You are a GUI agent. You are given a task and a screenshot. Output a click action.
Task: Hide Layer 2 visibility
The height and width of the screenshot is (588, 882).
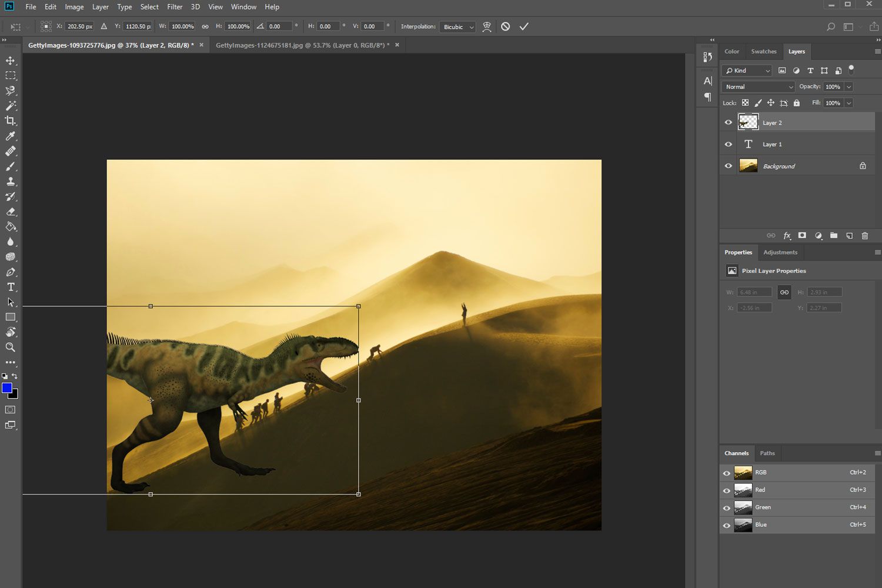(728, 122)
